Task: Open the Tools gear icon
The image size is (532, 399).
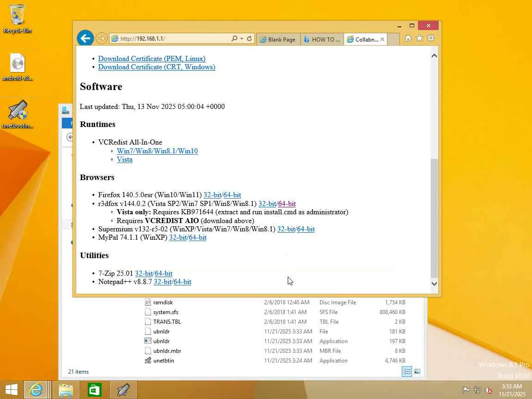Action: pyautogui.click(x=431, y=38)
